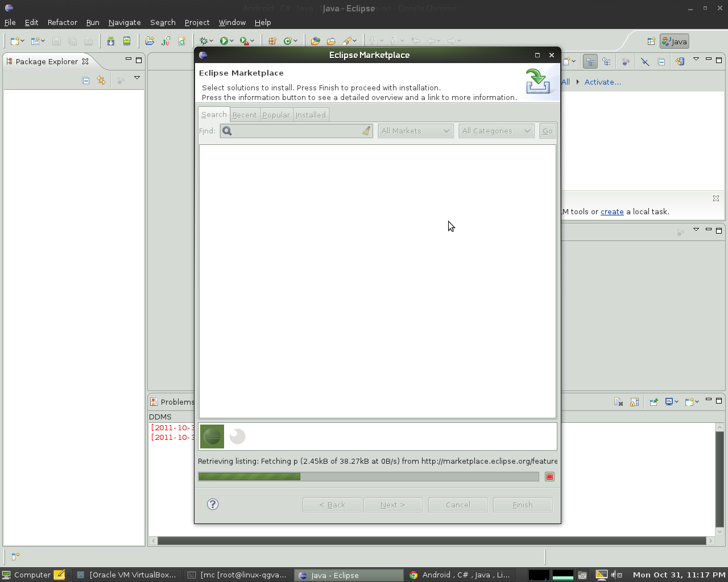Screen dimensions: 728x582
Task: Click the Activate... link
Action: point(602,82)
